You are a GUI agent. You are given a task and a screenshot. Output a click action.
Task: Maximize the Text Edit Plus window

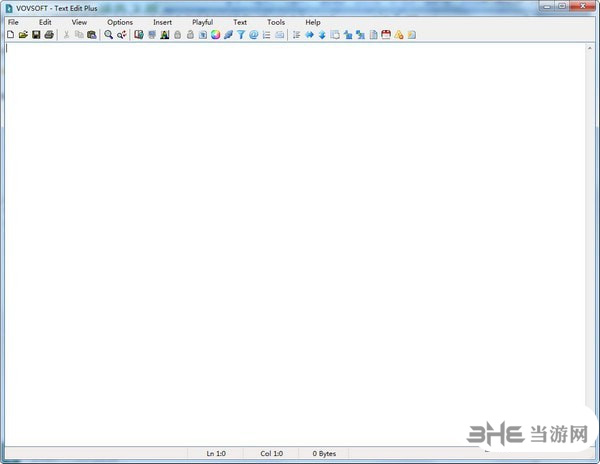point(562,6)
